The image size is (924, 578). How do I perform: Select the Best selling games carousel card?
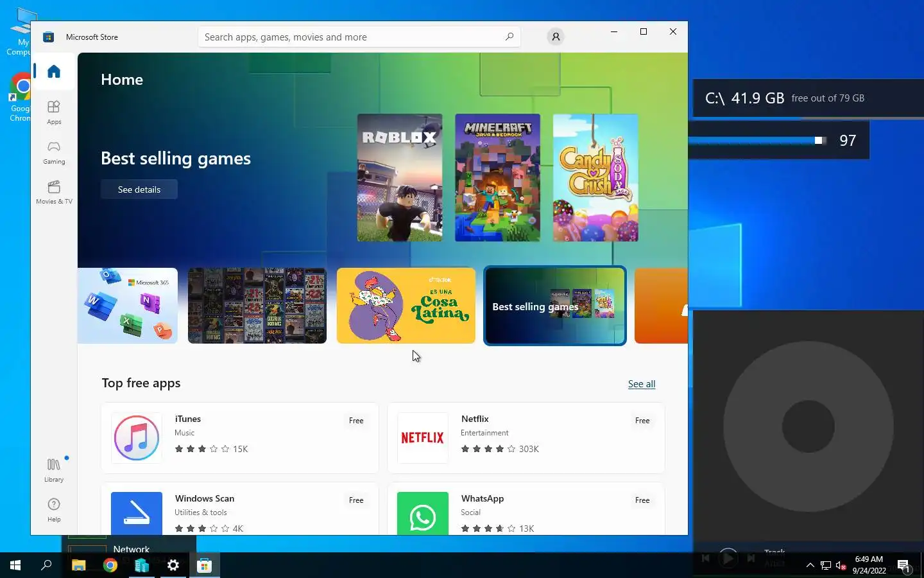pyautogui.click(x=555, y=306)
